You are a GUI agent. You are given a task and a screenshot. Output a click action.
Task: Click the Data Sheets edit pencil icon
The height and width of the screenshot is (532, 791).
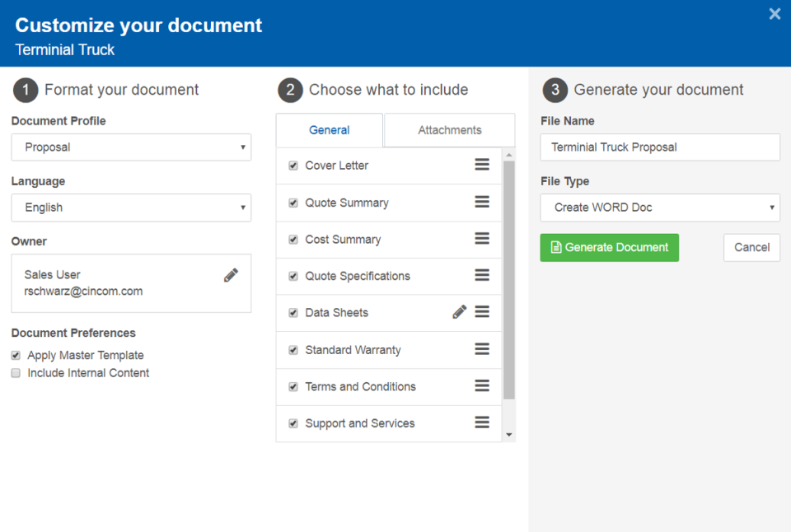point(459,312)
